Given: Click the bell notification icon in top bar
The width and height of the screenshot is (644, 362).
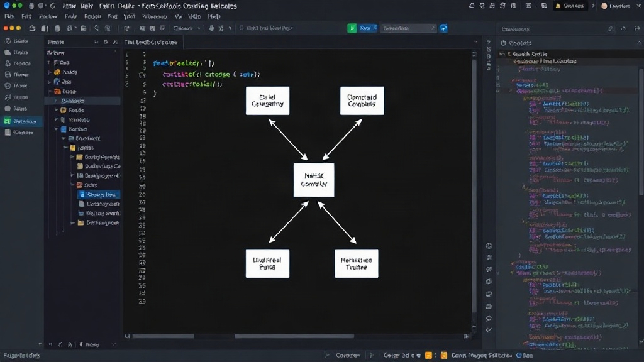Looking at the screenshot, I should coord(471,6).
